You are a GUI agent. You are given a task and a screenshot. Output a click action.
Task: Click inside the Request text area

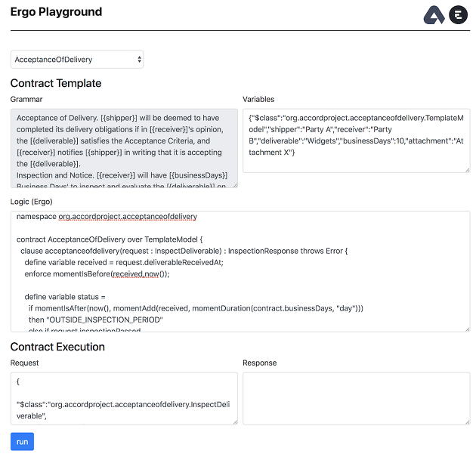point(124,398)
